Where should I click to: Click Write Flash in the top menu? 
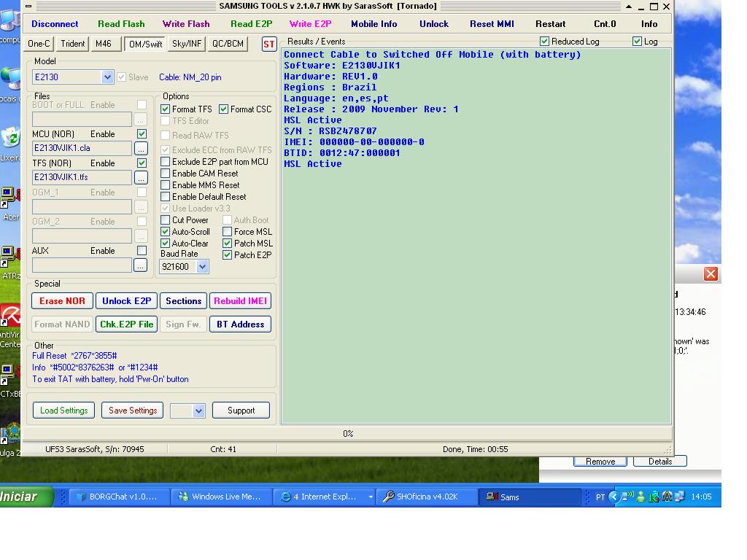[x=186, y=24]
